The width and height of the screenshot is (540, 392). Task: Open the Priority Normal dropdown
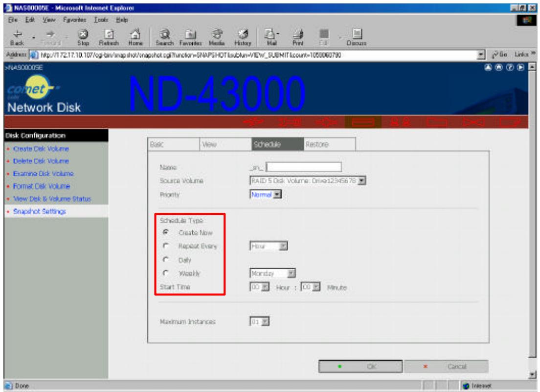pyautogui.click(x=266, y=194)
